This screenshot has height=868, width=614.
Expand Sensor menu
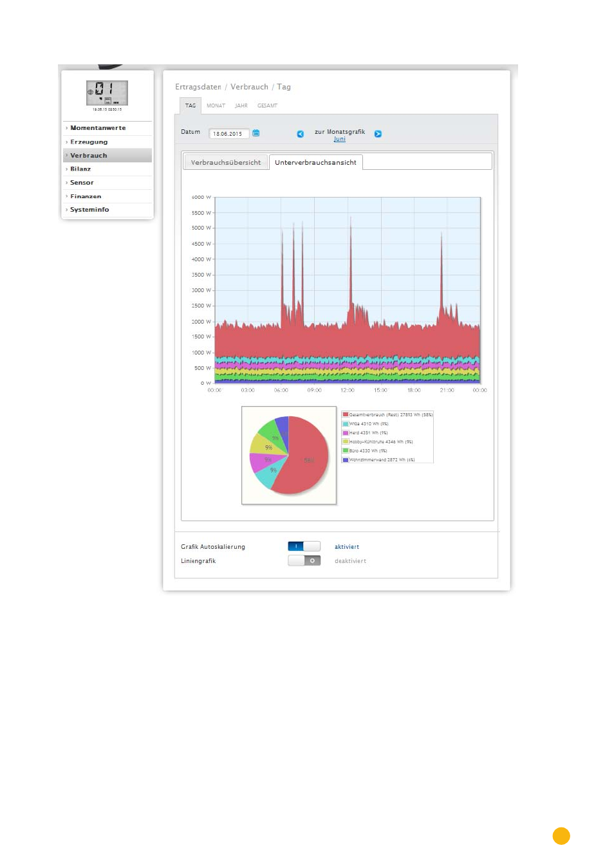(107, 183)
